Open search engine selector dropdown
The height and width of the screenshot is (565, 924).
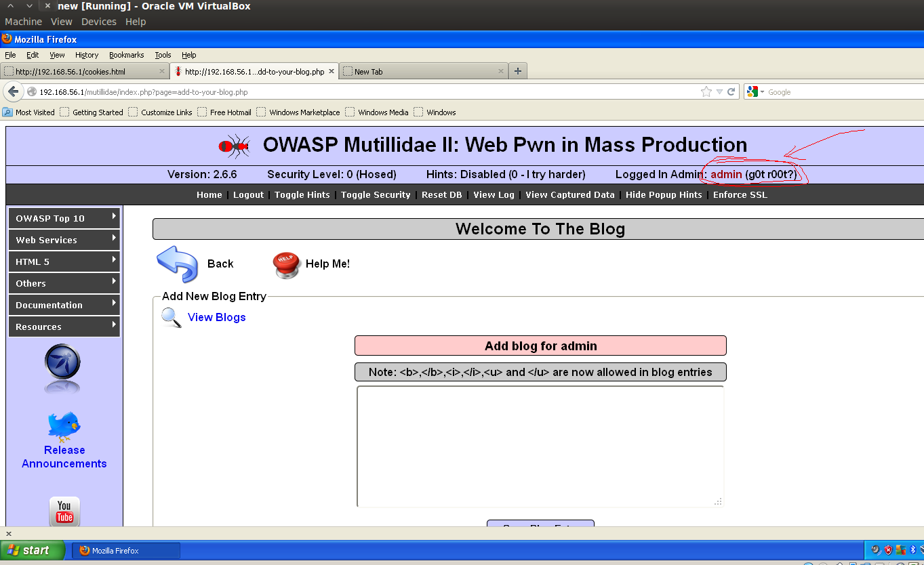point(762,91)
